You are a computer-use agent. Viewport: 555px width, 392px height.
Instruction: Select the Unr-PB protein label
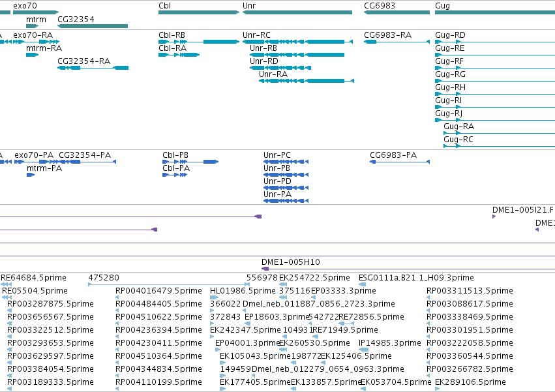[277, 168]
